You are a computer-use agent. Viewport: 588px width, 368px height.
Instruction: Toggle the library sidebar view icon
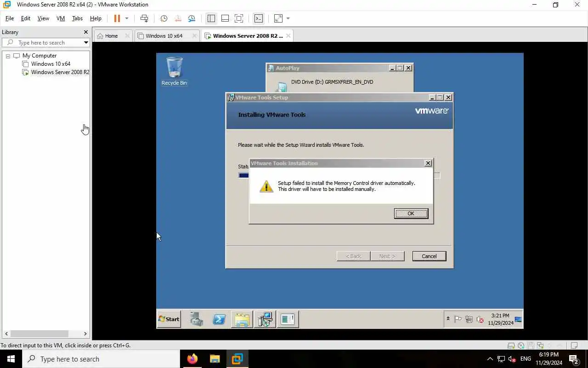pyautogui.click(x=211, y=18)
